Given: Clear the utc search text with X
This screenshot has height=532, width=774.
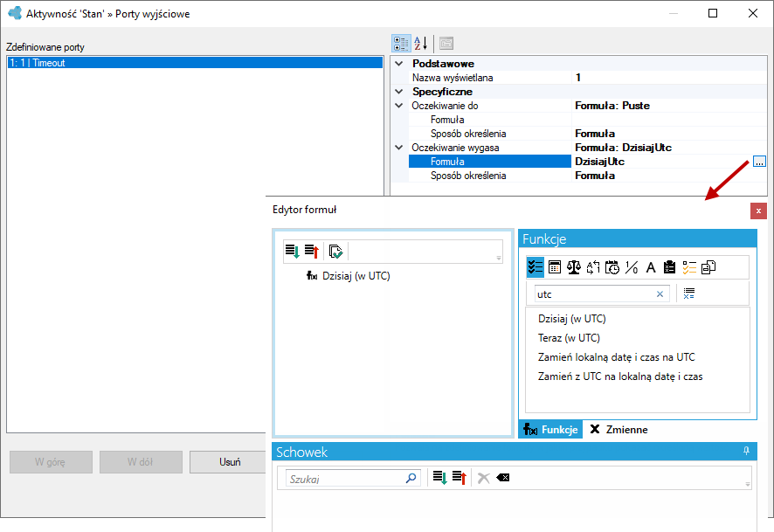Looking at the screenshot, I should (660, 294).
